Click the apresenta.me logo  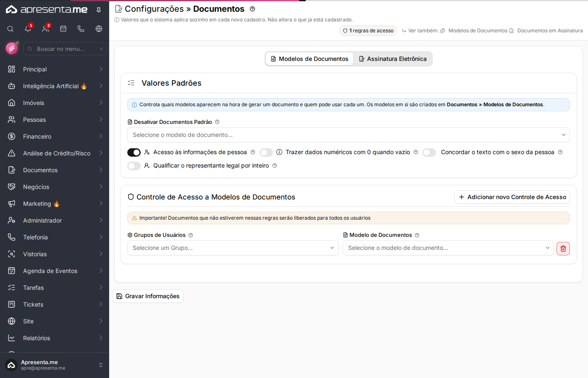tap(47, 9)
